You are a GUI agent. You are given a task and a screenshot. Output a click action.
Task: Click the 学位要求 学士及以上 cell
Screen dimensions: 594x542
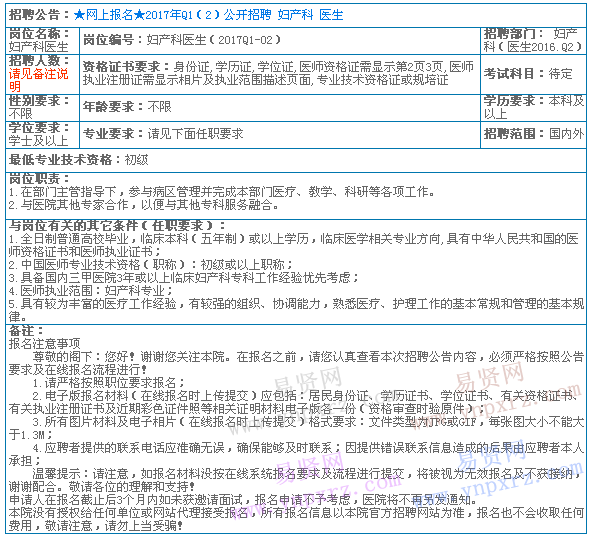point(42,135)
